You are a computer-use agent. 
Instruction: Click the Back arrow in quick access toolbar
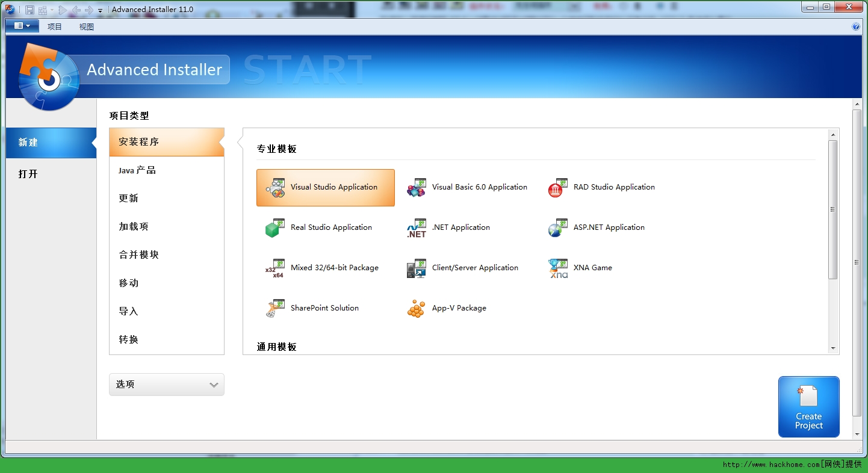click(76, 10)
